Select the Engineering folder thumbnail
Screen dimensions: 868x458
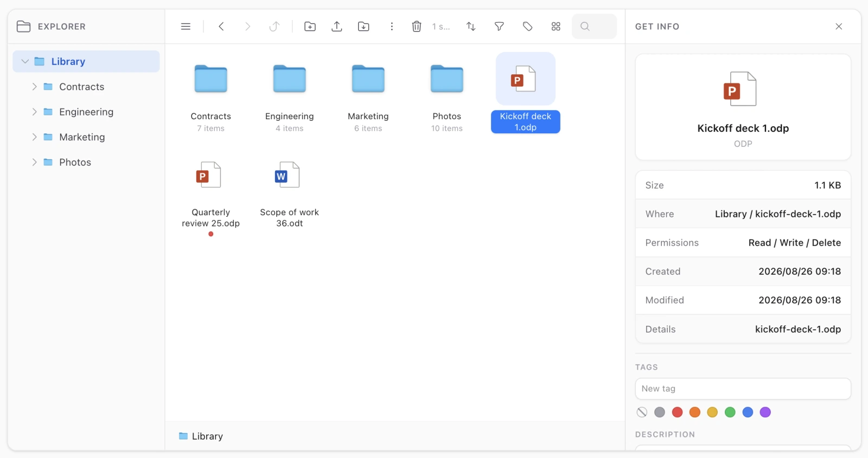pyautogui.click(x=290, y=79)
